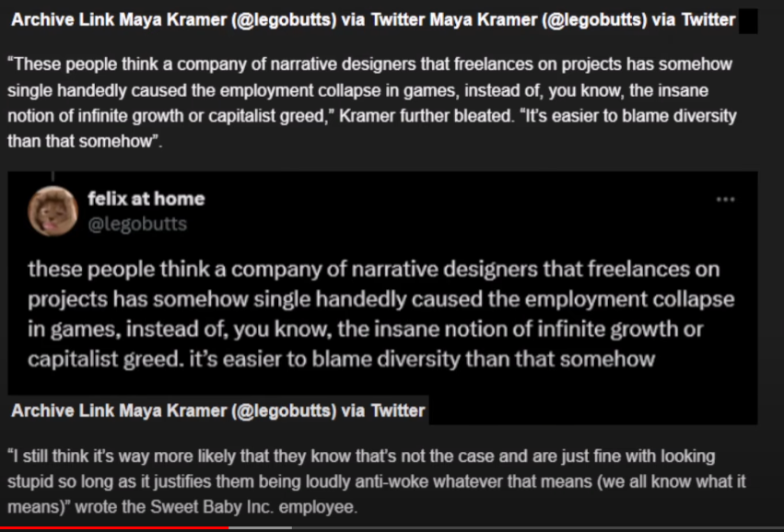
Task: Click the gray @legobutts handle in tweet
Action: [x=136, y=224]
